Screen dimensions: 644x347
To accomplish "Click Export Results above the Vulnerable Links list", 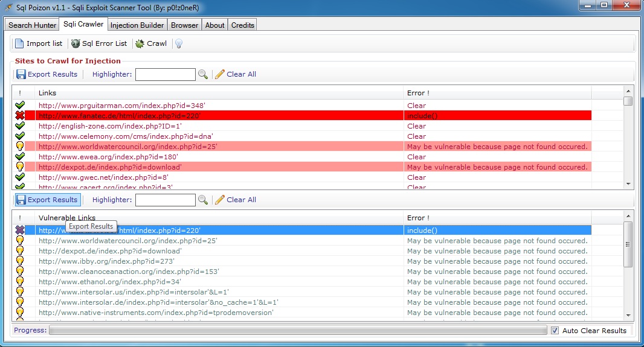I will [48, 200].
